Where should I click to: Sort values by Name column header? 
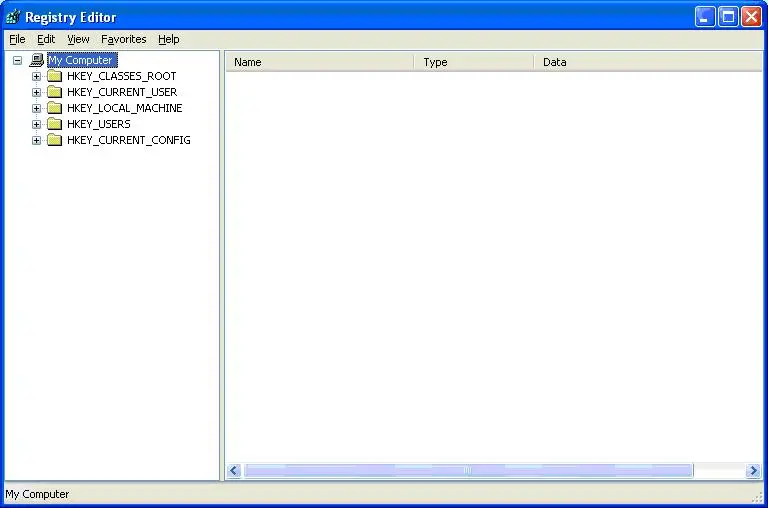coord(318,62)
